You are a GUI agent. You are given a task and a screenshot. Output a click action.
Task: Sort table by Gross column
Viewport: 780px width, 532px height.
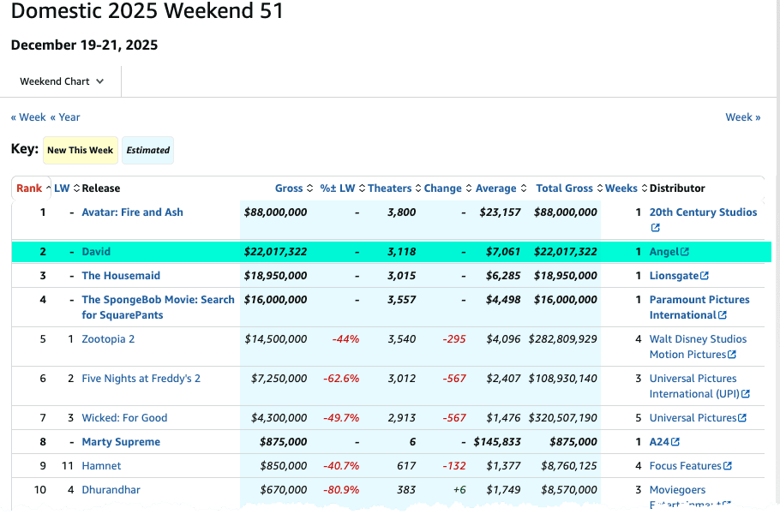point(289,188)
